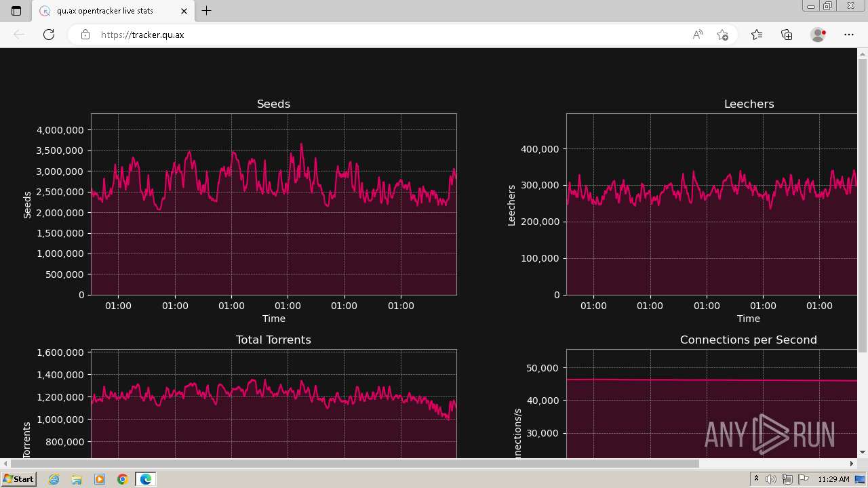Open a new browser tab

207,11
